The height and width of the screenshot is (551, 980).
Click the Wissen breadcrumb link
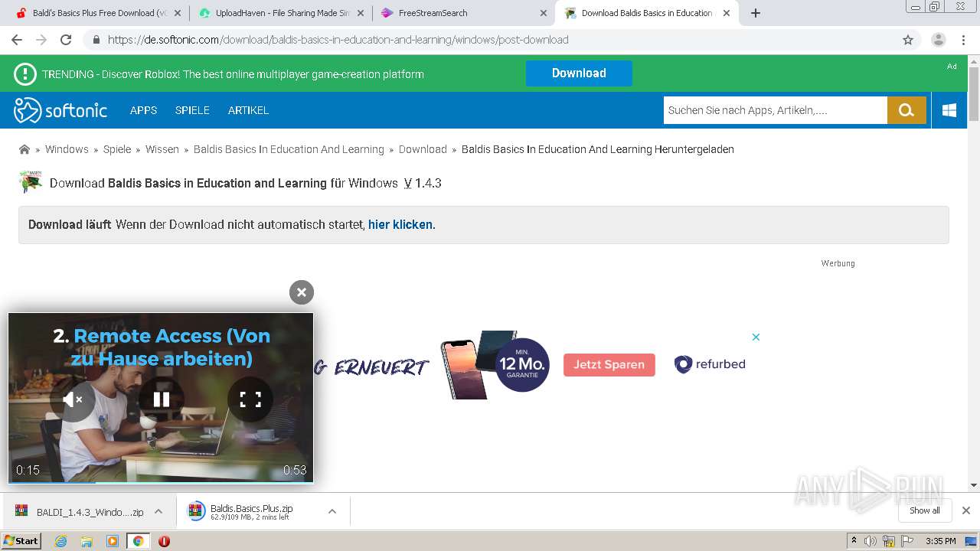point(162,149)
